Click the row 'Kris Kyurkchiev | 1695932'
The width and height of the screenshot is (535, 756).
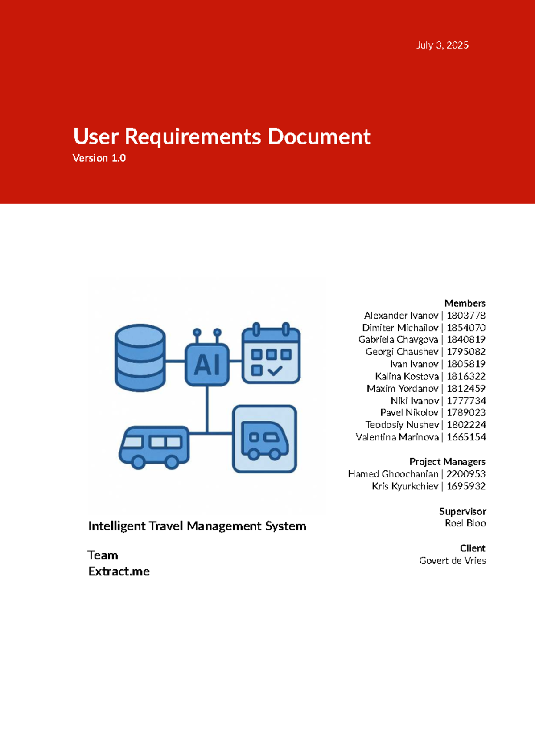(428, 486)
